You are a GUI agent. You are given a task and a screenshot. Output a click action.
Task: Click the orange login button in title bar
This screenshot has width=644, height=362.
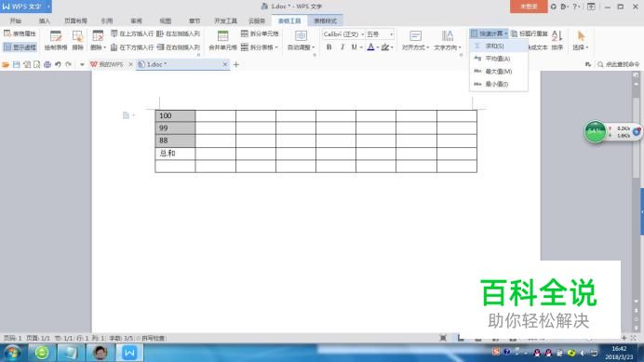(529, 7)
